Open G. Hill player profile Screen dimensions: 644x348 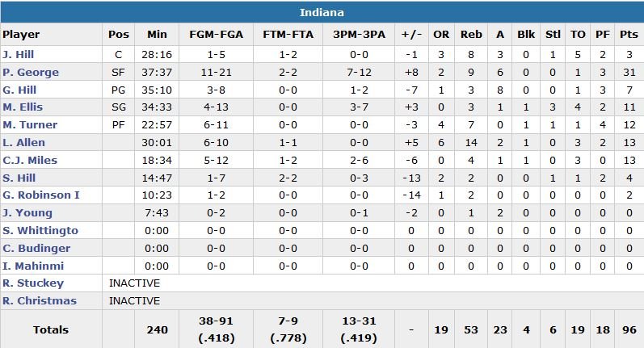(x=19, y=90)
